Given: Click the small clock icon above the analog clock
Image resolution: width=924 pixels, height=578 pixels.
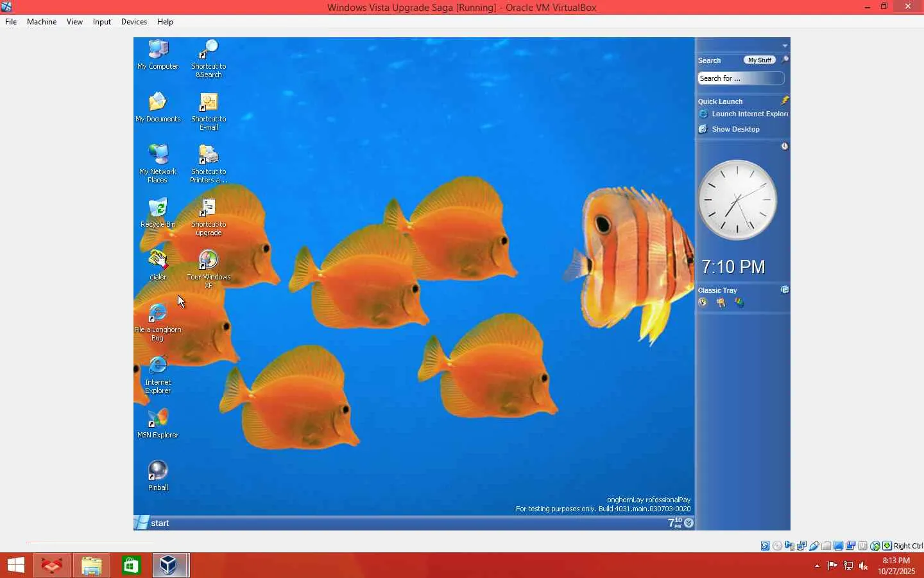Looking at the screenshot, I should (784, 146).
